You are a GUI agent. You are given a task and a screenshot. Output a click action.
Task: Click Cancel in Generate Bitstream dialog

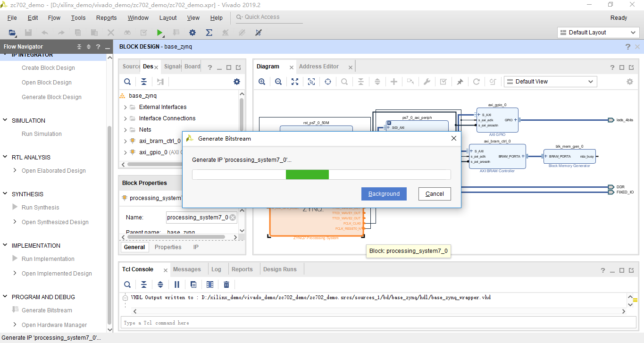click(x=435, y=194)
